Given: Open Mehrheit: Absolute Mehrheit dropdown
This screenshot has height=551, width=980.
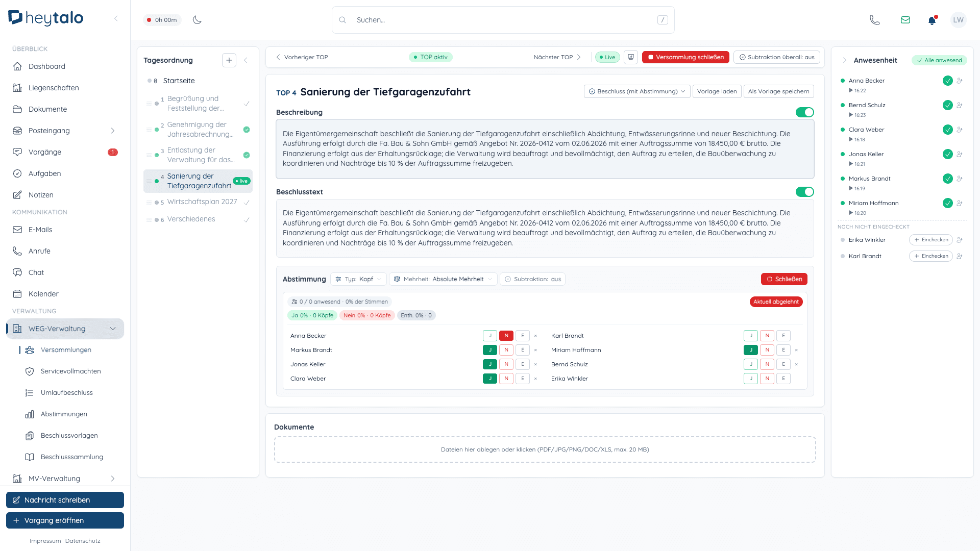Looking at the screenshot, I should 443,279.
